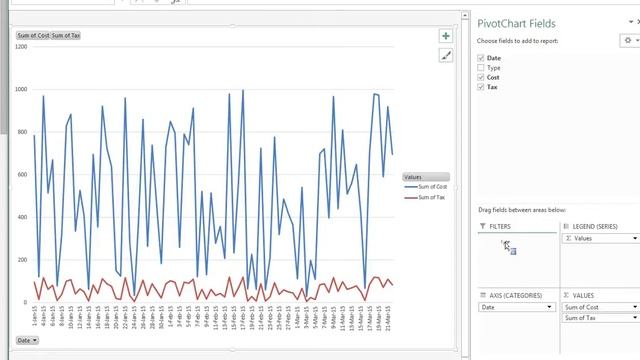Click the 1-Jan-15 category axis label

(x=35, y=316)
